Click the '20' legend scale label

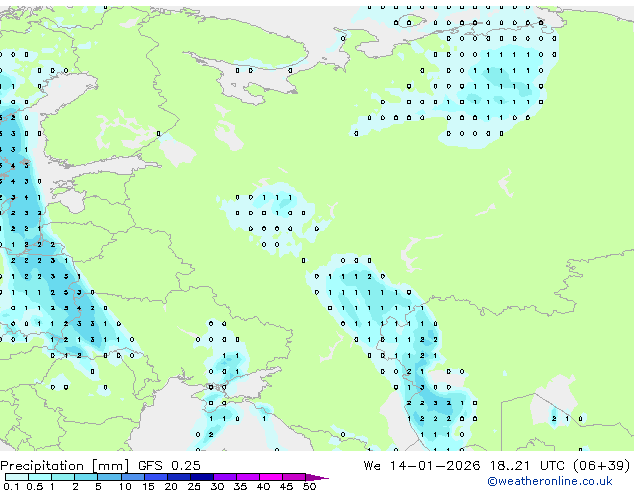[x=171, y=486]
